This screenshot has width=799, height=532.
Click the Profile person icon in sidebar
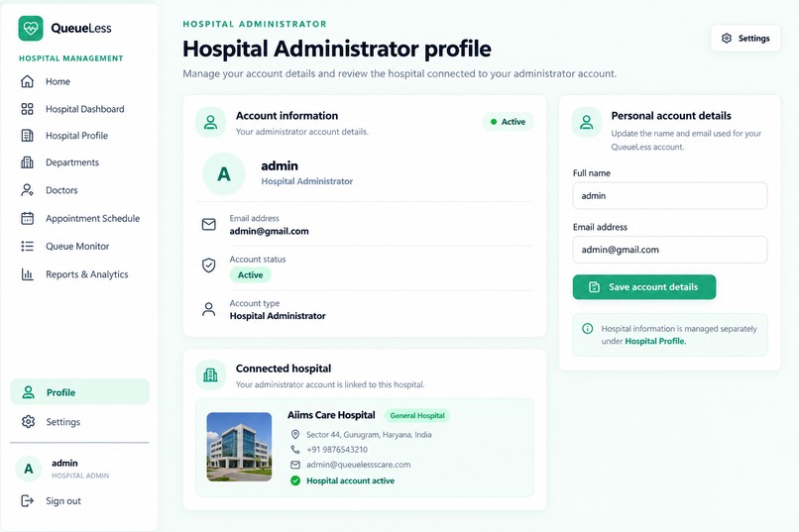[x=29, y=392]
